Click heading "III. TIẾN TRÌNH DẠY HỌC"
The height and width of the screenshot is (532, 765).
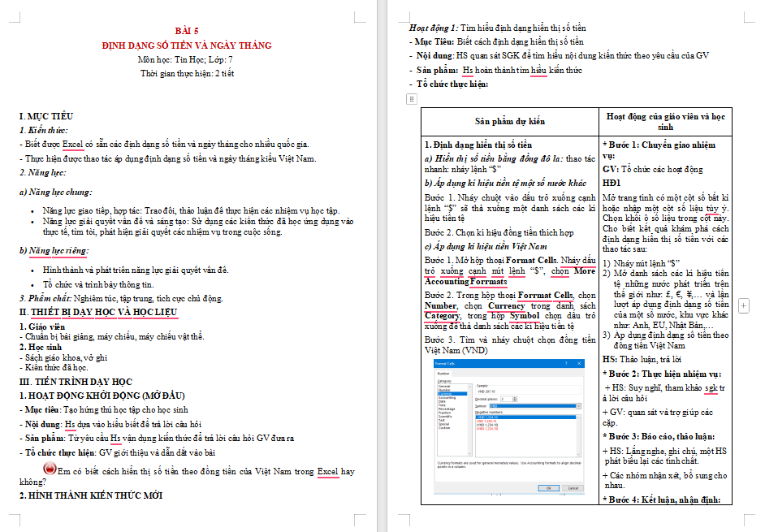tap(76, 382)
